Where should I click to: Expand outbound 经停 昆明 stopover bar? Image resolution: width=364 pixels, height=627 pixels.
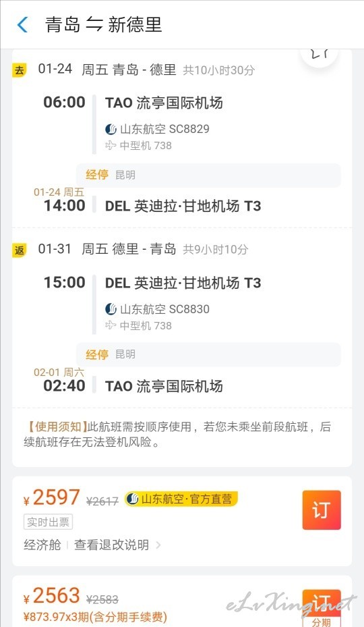click(208, 175)
